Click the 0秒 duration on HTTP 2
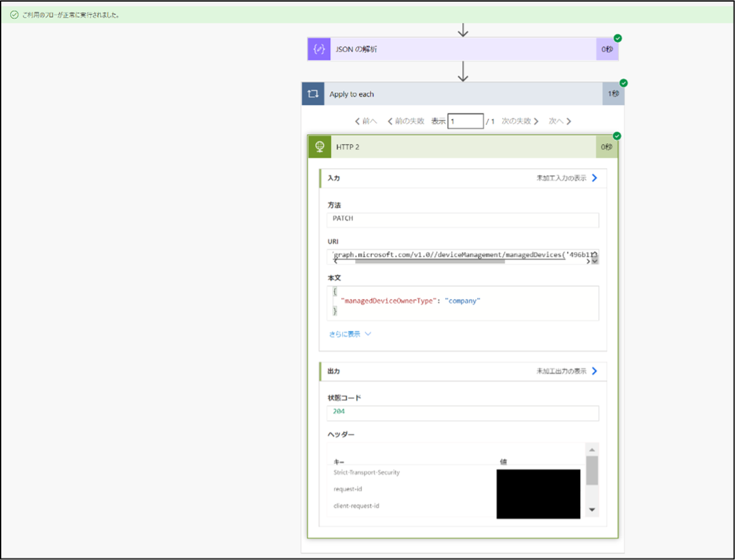The image size is (735, 560). click(607, 147)
